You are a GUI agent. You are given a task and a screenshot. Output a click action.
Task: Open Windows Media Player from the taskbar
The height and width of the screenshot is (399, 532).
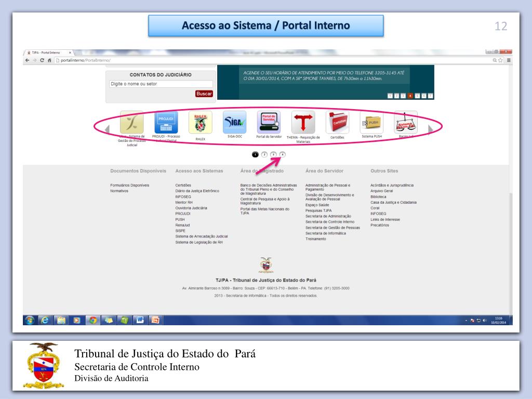click(x=77, y=320)
